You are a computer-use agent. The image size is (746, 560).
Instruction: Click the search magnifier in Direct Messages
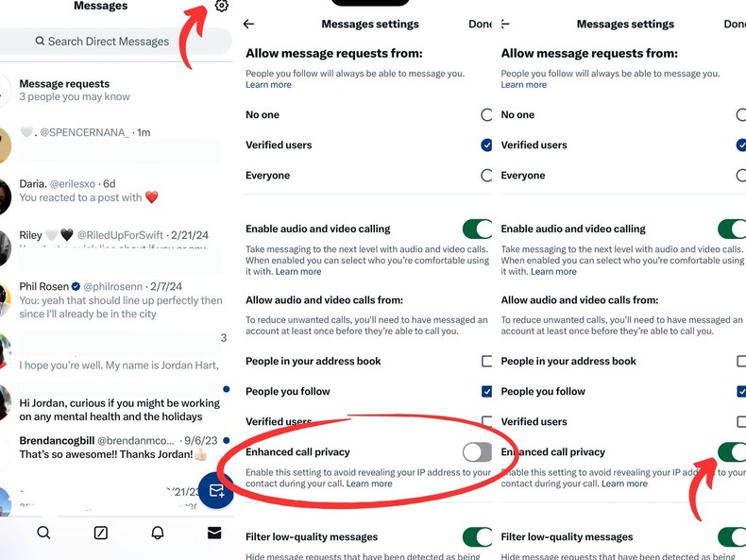[40, 42]
